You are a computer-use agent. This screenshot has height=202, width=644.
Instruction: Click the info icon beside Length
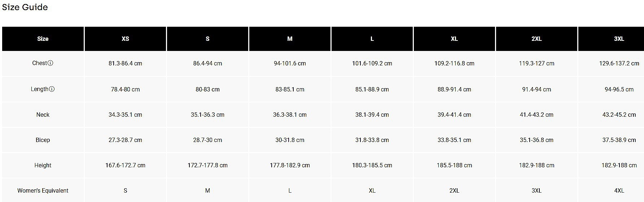(52, 89)
